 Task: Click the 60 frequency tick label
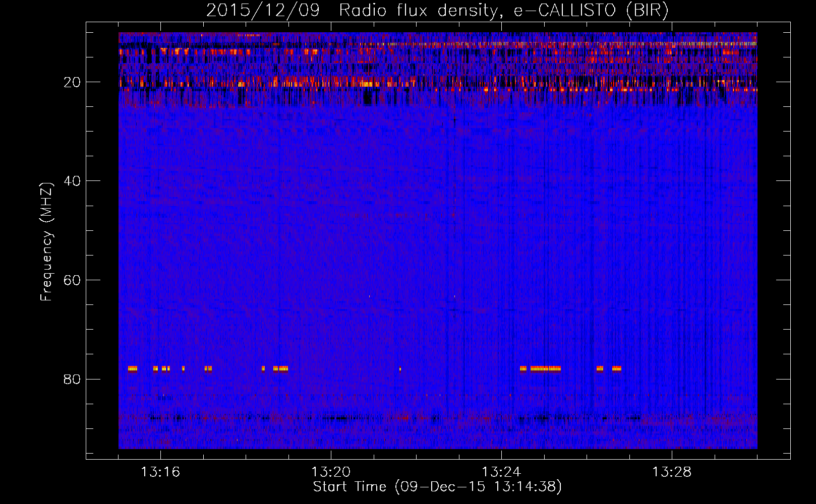[x=72, y=280]
